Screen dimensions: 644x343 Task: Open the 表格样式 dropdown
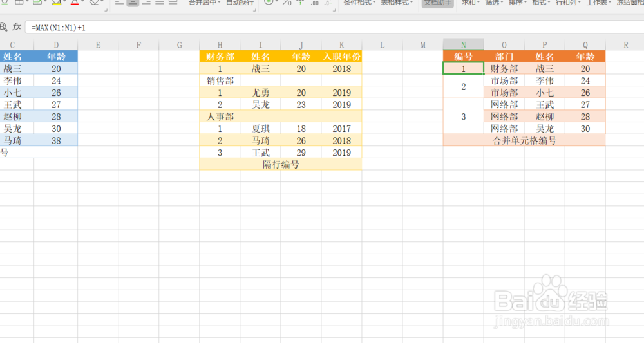pyautogui.click(x=397, y=3)
